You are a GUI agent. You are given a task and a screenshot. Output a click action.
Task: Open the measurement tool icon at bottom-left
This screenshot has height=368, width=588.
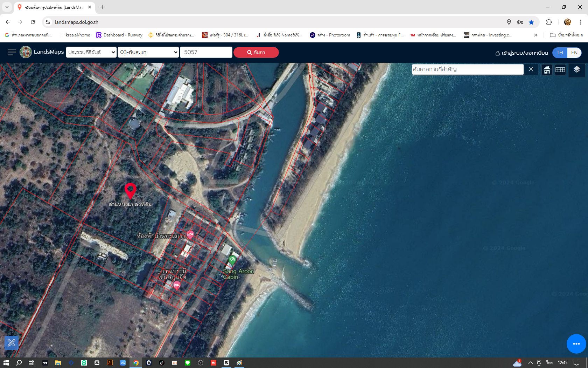tap(12, 342)
